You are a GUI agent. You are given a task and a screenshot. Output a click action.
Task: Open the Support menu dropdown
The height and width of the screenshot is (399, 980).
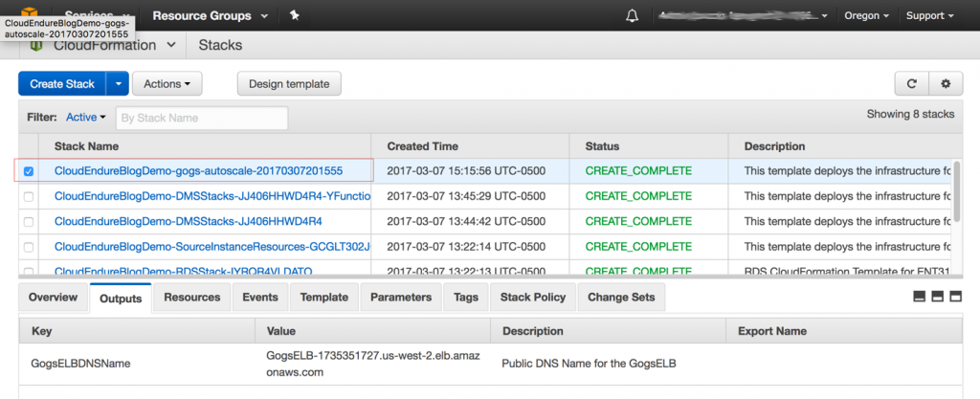point(930,15)
